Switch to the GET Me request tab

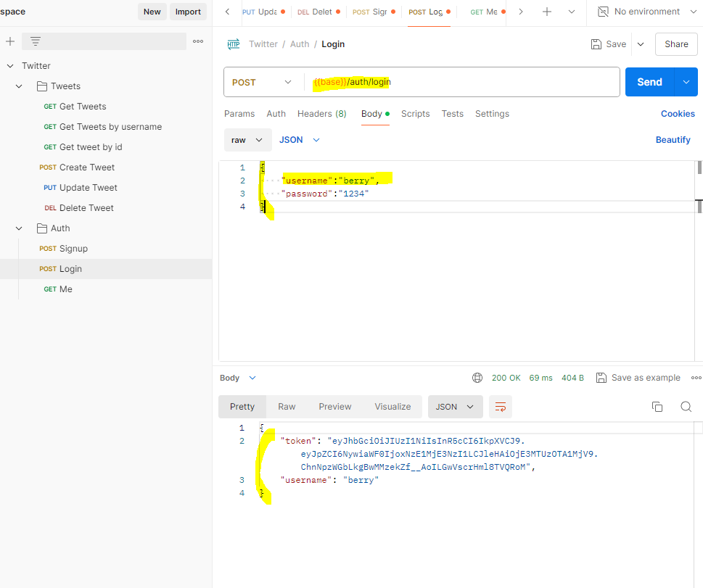coord(487,12)
